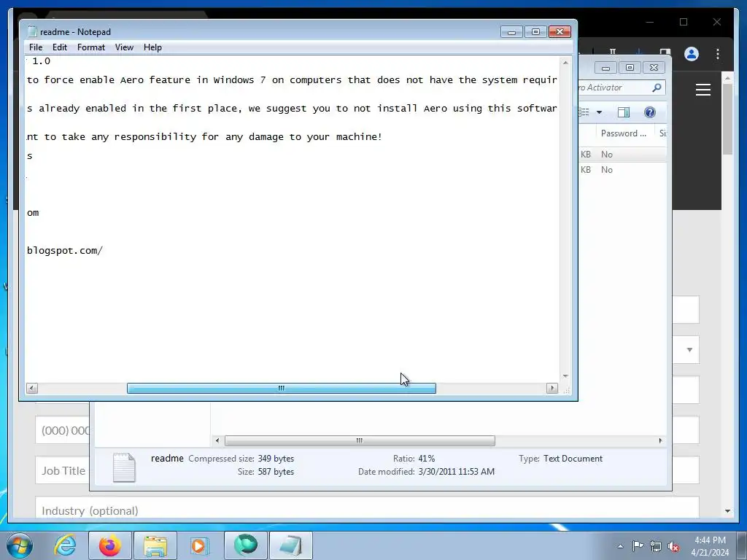Click Notepad horizontal scrollbar thumb
The width and height of the screenshot is (747, 560).
pyautogui.click(x=281, y=388)
